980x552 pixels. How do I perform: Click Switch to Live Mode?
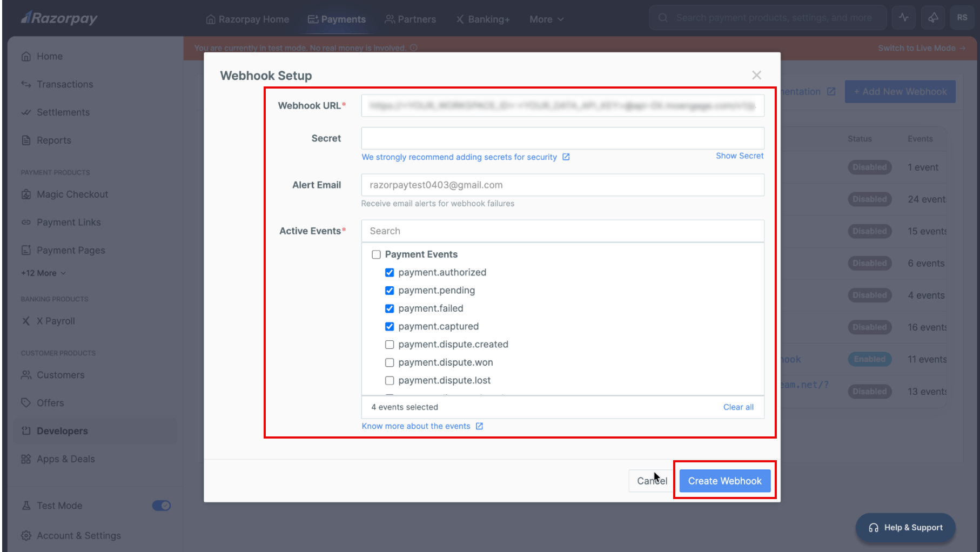click(x=921, y=48)
